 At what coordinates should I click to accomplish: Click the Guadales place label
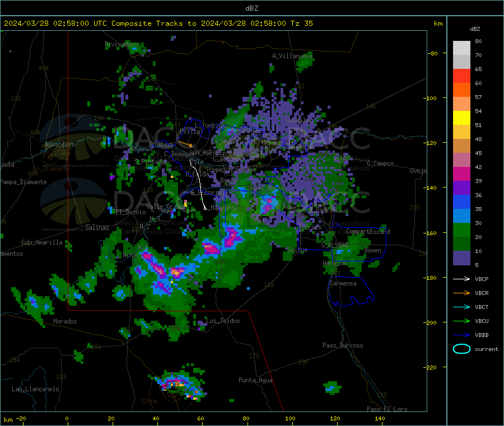tap(299, 120)
